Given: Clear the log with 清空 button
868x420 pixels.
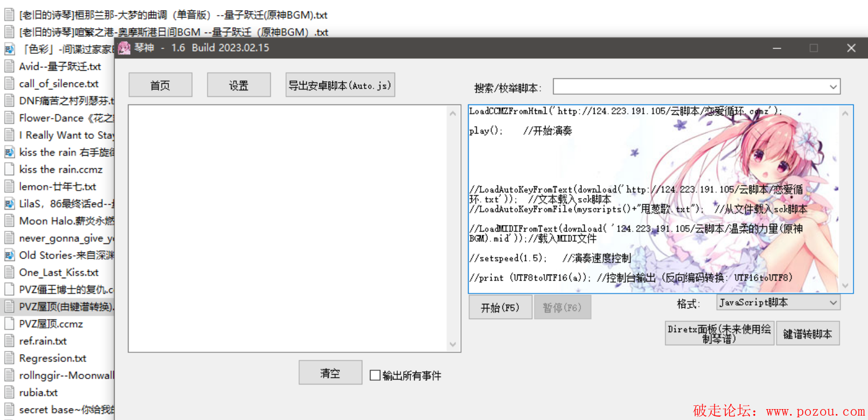Looking at the screenshot, I should pos(330,373).
